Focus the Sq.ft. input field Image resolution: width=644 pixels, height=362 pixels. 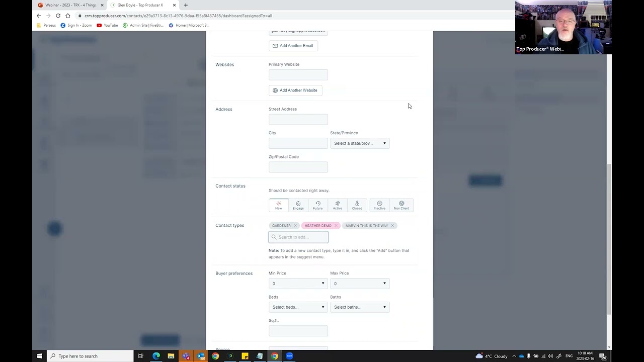(298, 331)
